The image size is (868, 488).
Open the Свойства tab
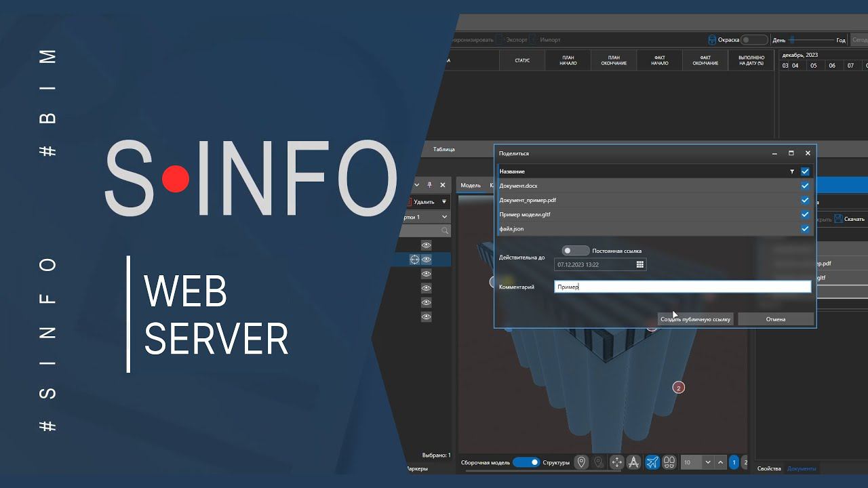(769, 468)
